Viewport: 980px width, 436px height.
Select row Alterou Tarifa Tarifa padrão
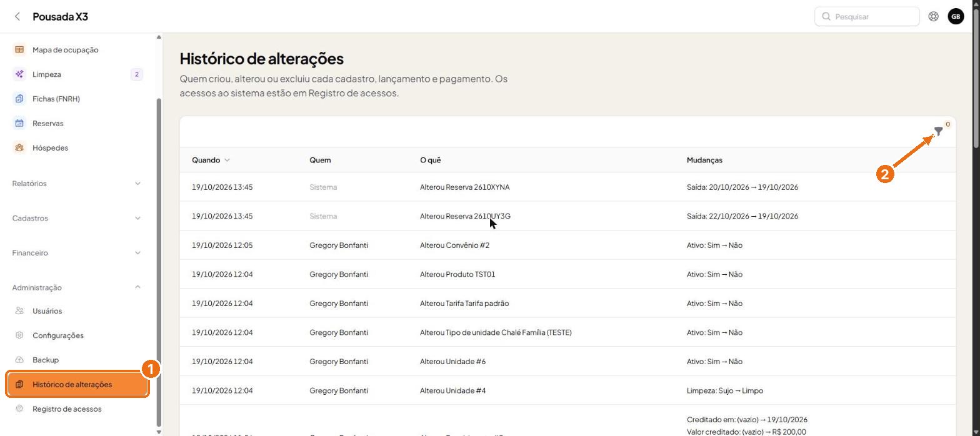click(567, 304)
